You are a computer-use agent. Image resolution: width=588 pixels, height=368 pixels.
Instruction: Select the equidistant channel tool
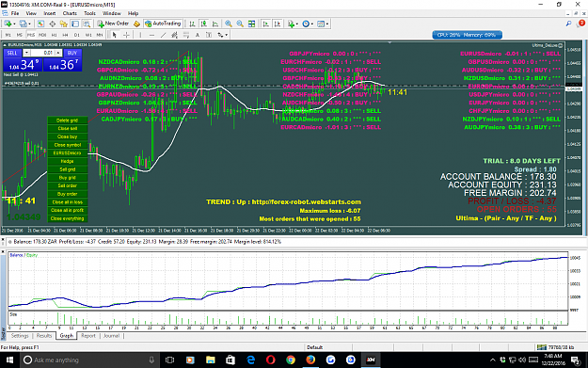[174, 35]
